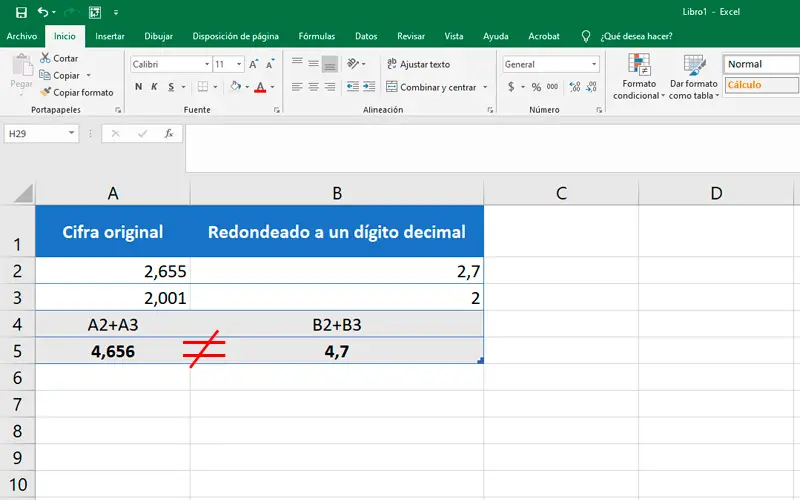The image size is (800, 500).
Task: Open the font size 11 dropdown
Action: [x=239, y=64]
